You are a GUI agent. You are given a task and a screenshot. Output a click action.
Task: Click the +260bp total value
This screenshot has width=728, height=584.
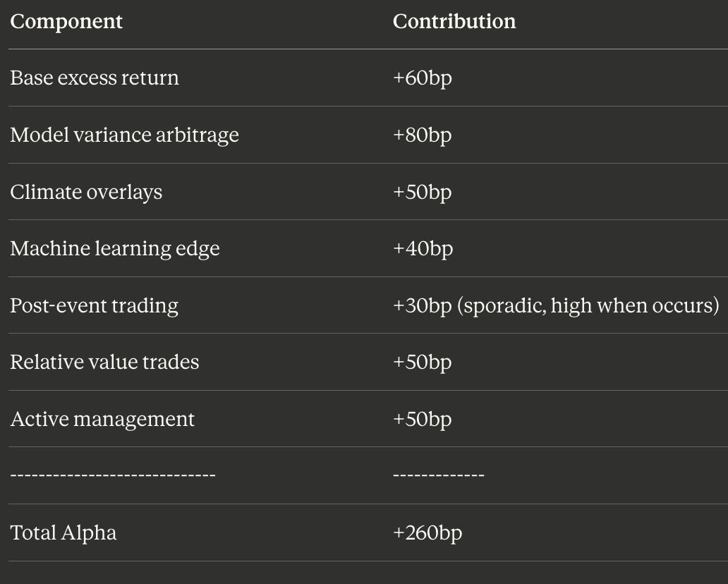point(427,533)
